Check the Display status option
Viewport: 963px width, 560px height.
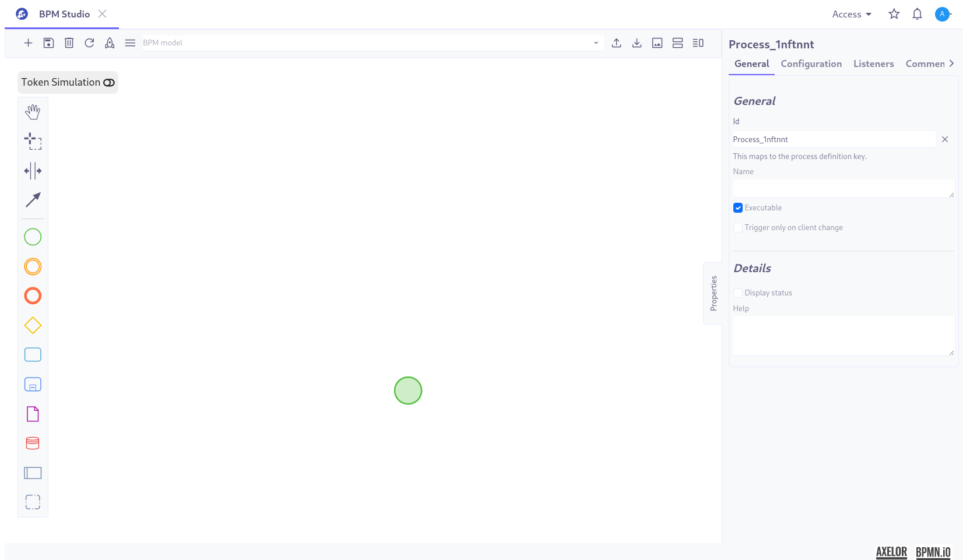click(738, 293)
